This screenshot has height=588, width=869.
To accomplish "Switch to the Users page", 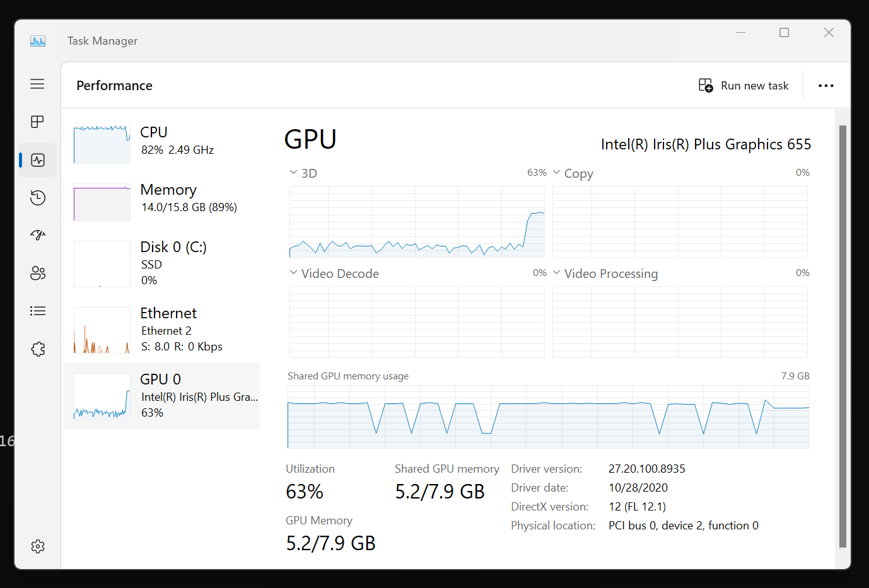I will click(37, 273).
